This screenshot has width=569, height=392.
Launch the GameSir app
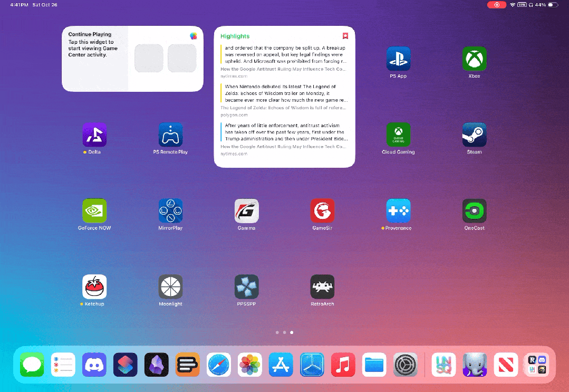point(322,211)
